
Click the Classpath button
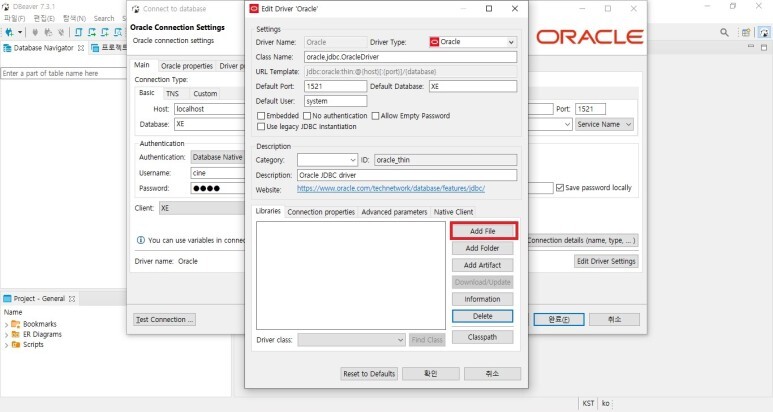[x=483, y=338]
